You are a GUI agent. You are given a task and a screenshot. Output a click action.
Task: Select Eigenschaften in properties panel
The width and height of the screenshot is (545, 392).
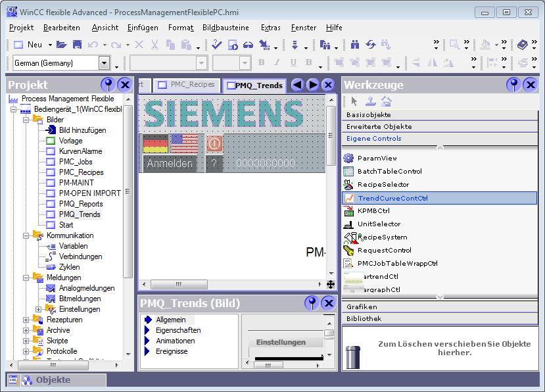(x=178, y=330)
